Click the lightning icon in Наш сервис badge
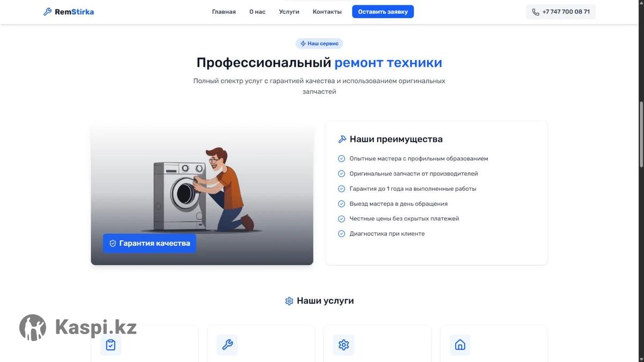644x362 pixels. (x=303, y=43)
